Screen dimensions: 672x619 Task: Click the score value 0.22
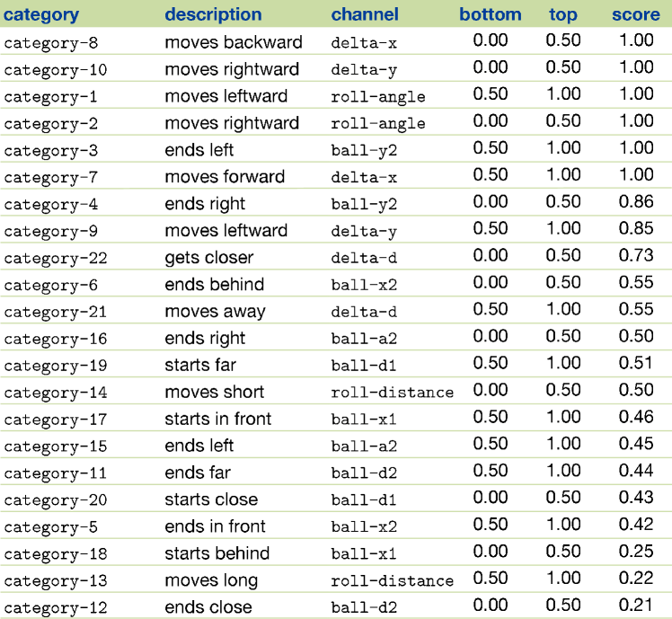tap(636, 579)
